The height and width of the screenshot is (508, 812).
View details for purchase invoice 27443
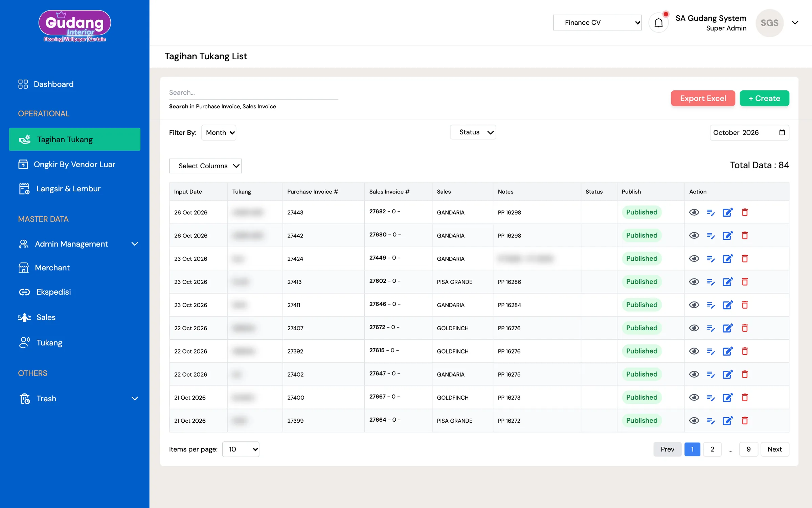694,212
